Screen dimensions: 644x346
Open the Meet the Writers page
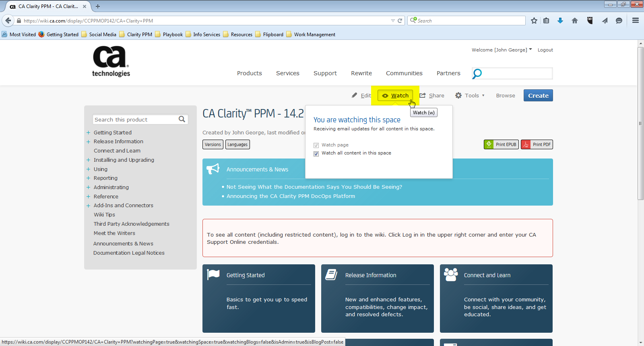pyautogui.click(x=114, y=233)
